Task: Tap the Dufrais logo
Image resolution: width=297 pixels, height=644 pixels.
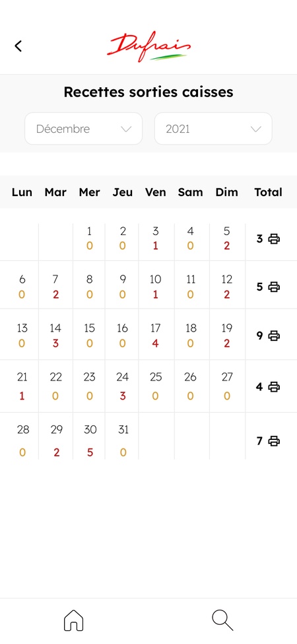Action: tap(149, 46)
